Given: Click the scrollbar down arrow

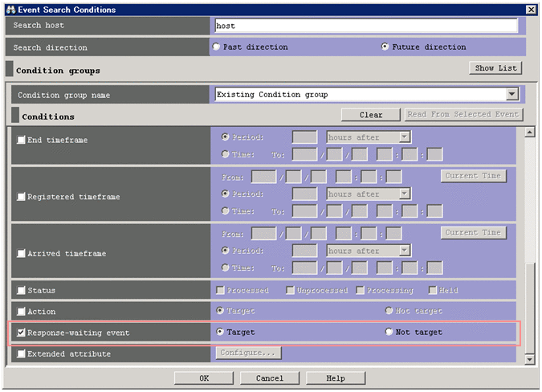Looking at the screenshot, I should point(529,358).
